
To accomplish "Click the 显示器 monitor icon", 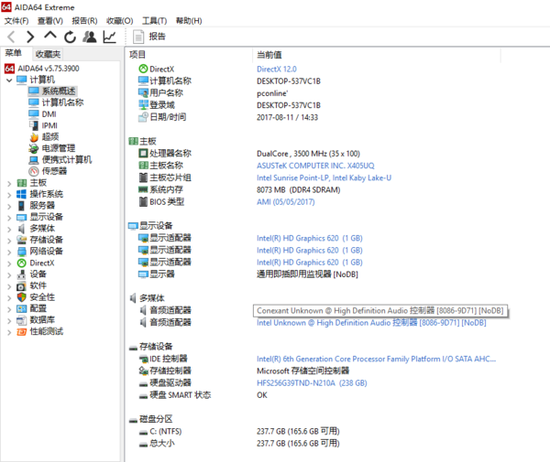I will (143, 274).
